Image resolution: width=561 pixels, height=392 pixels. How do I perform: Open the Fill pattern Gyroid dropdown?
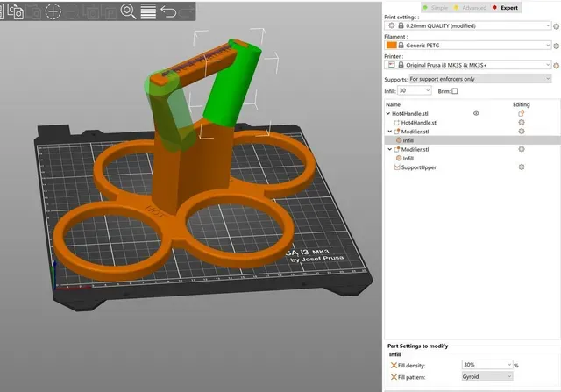coord(487,376)
